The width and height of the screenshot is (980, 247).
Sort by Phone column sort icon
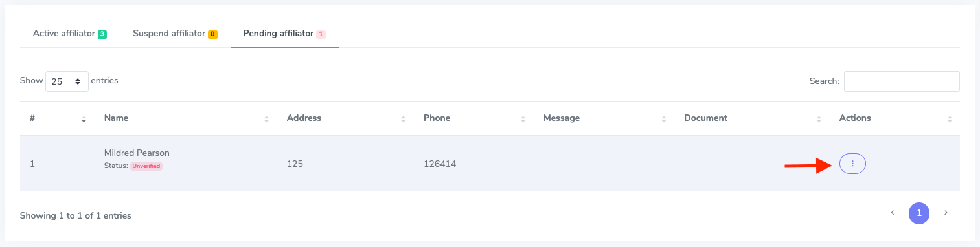[523, 119]
